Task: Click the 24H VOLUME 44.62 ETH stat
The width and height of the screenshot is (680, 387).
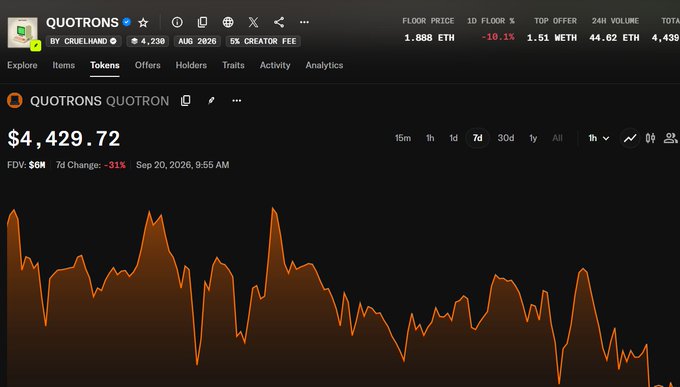Action: point(614,30)
